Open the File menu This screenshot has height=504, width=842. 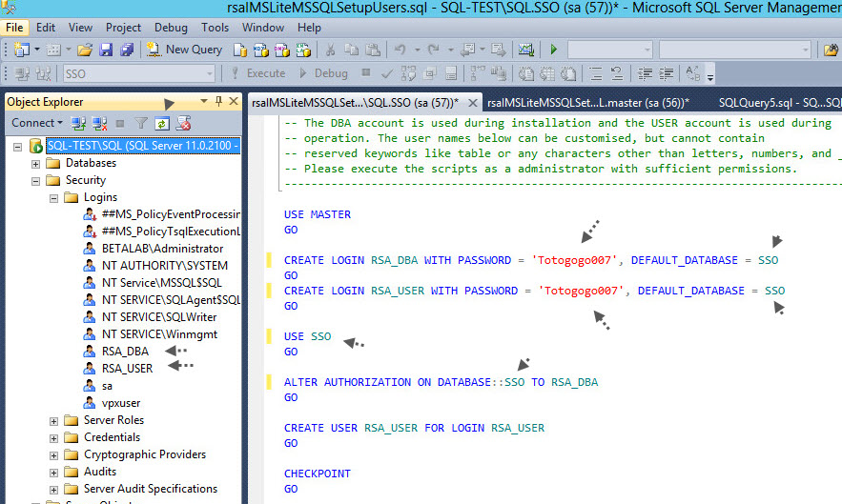click(14, 28)
